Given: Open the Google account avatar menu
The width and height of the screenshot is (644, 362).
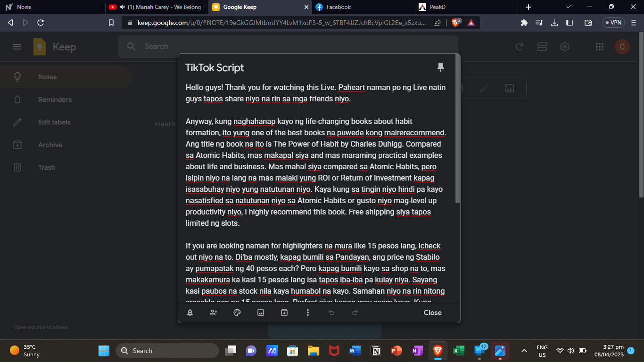Looking at the screenshot, I should (x=622, y=47).
